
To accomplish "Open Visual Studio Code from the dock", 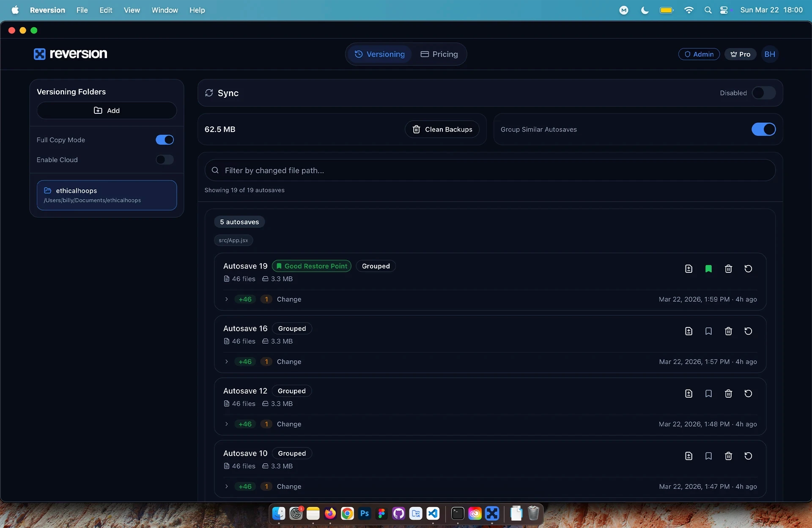I will [x=433, y=514].
